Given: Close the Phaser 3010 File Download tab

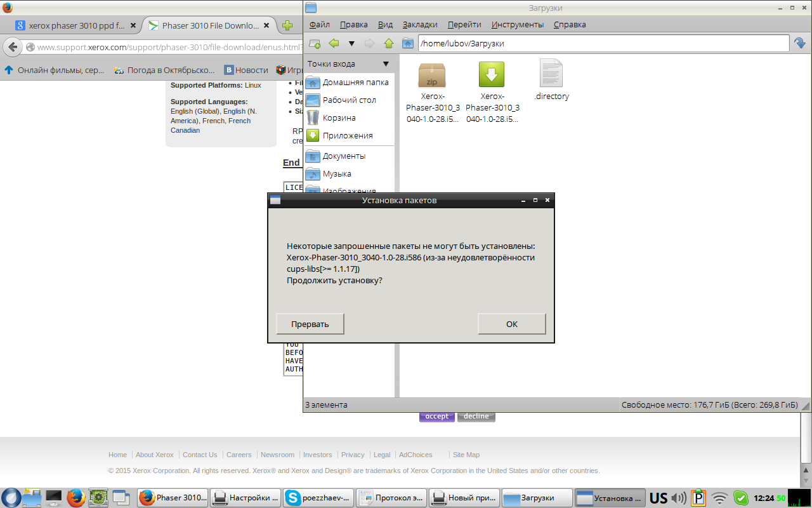Looking at the screenshot, I should point(267,26).
